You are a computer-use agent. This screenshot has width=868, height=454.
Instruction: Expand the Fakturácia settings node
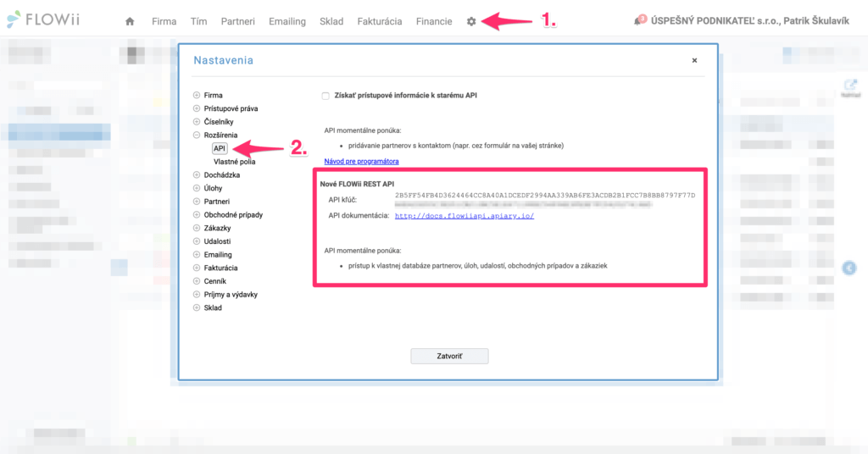tap(197, 268)
